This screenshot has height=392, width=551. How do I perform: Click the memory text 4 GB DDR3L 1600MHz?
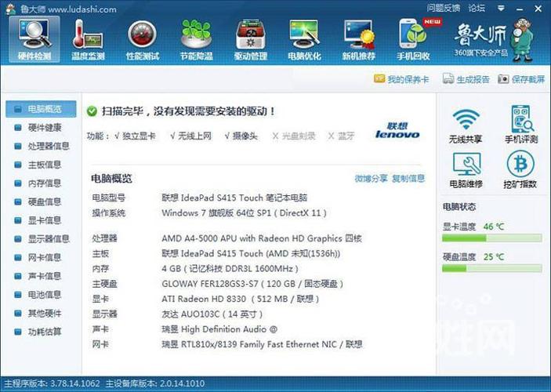click(x=230, y=269)
